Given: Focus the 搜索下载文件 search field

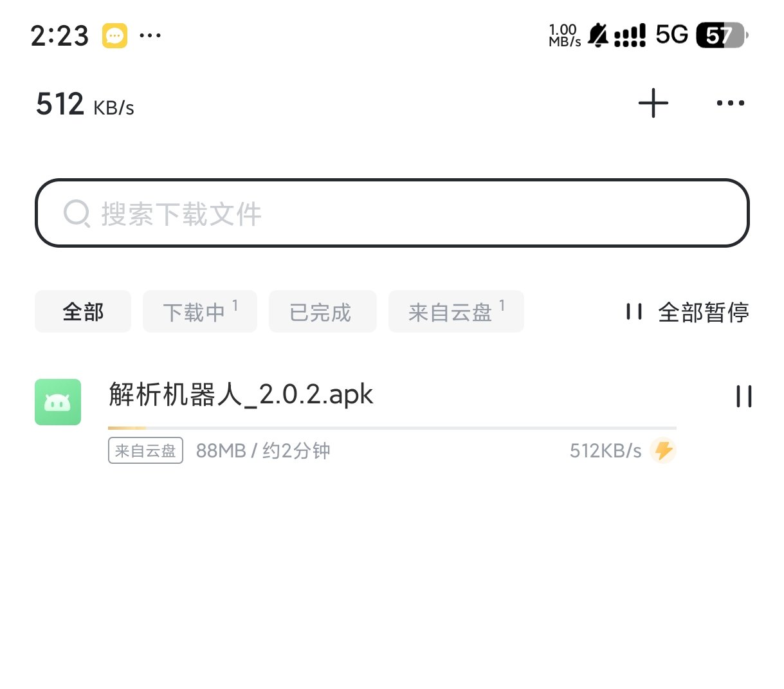Looking at the screenshot, I should pyautogui.click(x=392, y=213).
